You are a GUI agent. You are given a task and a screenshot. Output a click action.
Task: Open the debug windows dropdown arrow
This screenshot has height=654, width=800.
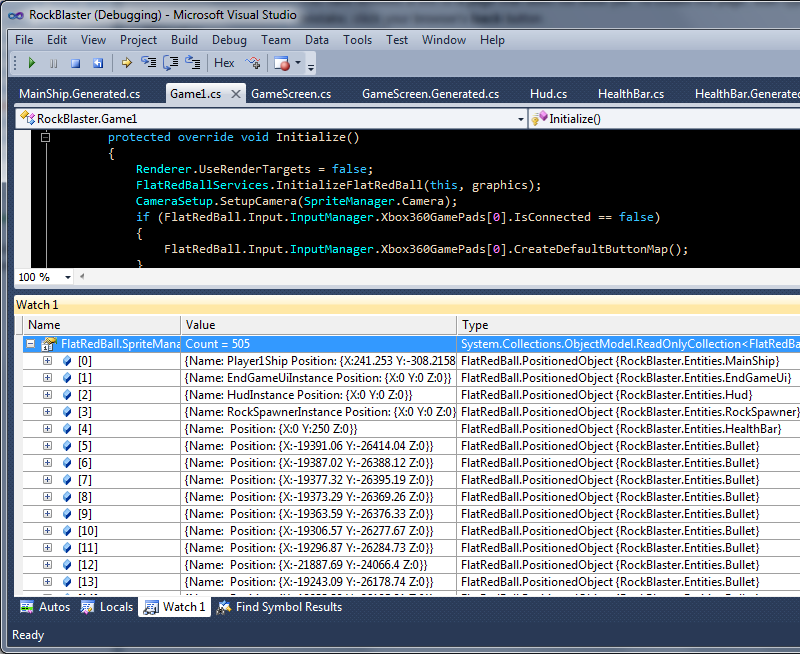298,63
